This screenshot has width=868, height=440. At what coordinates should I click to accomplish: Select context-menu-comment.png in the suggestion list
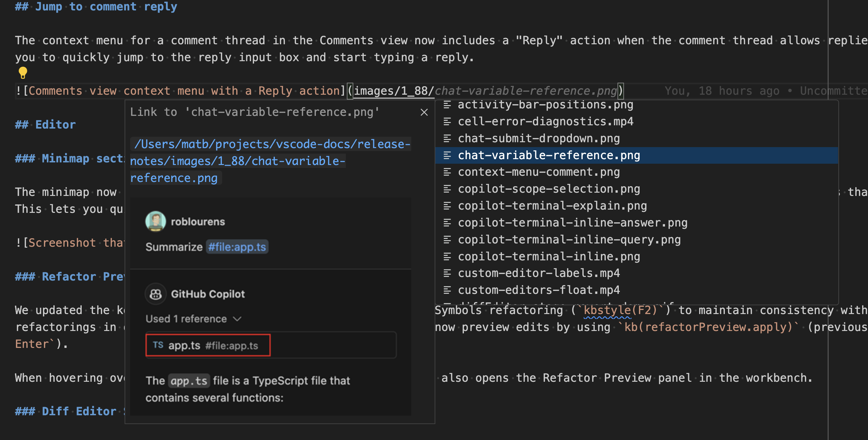coord(538,172)
